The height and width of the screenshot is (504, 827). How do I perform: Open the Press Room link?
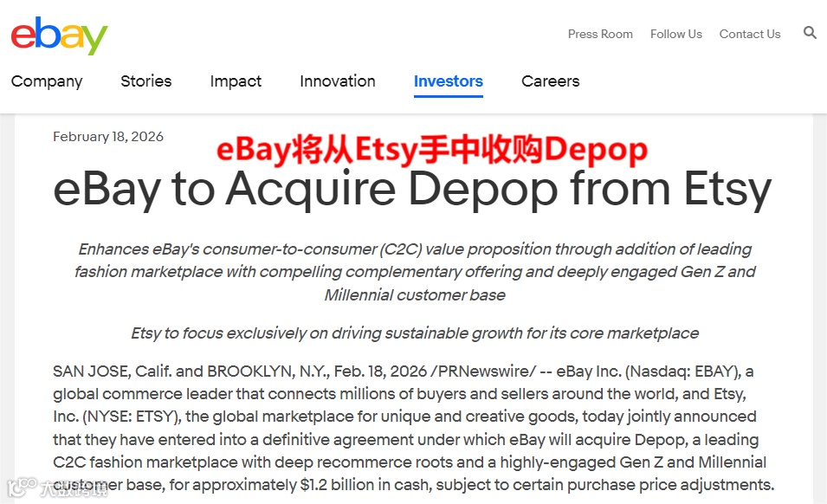[600, 34]
